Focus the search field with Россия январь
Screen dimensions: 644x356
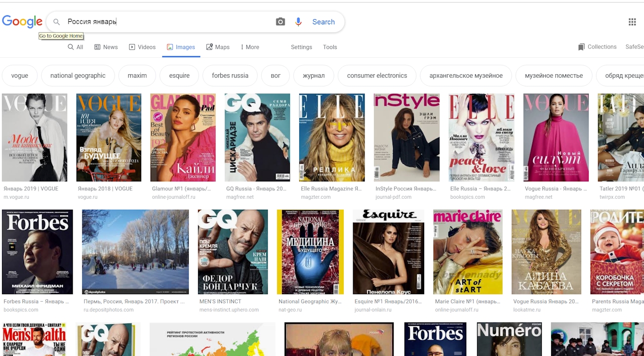coord(168,22)
